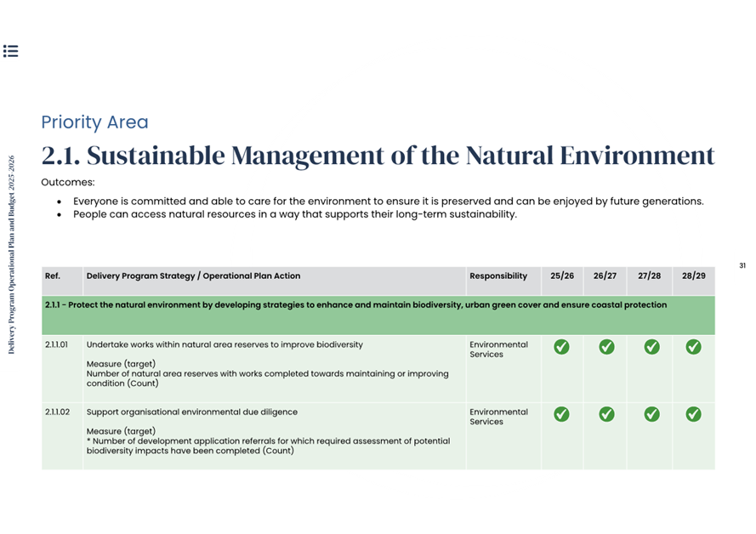Screen dimensions: 756x534
Task: Click the Ref. column header
Action: point(52,276)
